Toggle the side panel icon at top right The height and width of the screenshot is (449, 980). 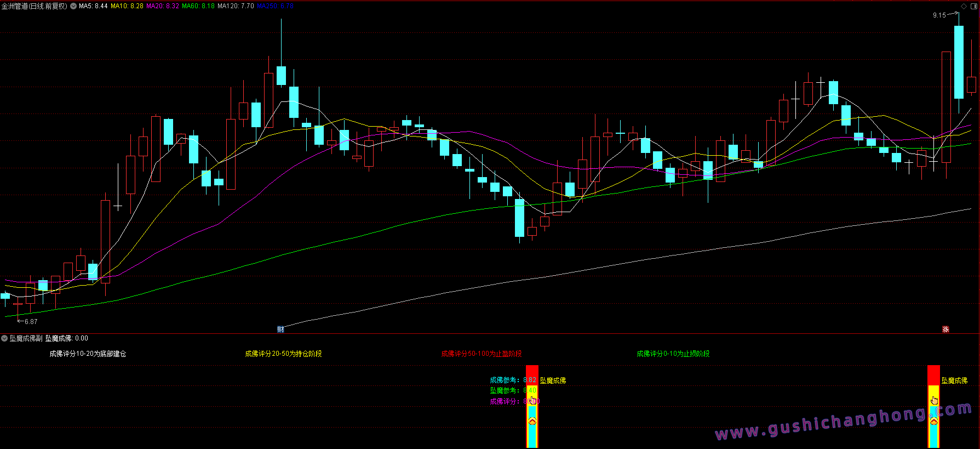[974, 6]
